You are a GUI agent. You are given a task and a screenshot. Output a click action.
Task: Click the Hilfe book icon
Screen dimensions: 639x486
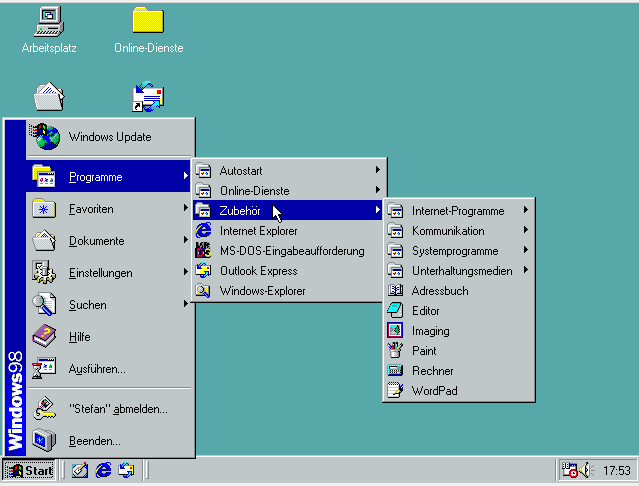tap(44, 336)
